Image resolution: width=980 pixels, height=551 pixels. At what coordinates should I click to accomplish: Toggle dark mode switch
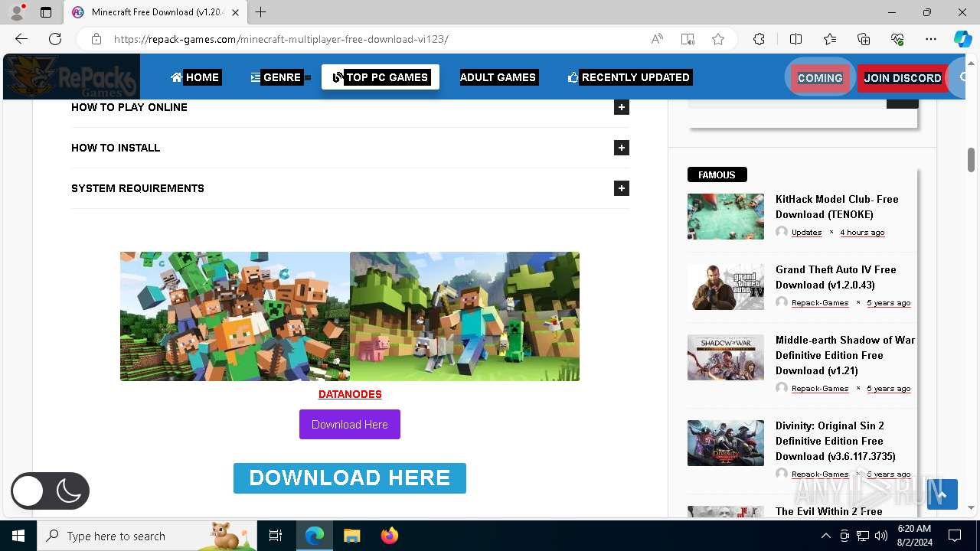(x=50, y=491)
